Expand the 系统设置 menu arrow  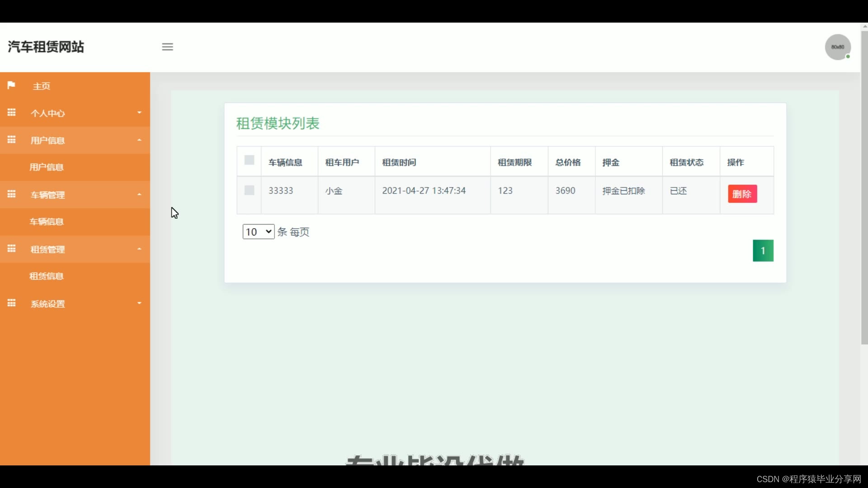[139, 303]
